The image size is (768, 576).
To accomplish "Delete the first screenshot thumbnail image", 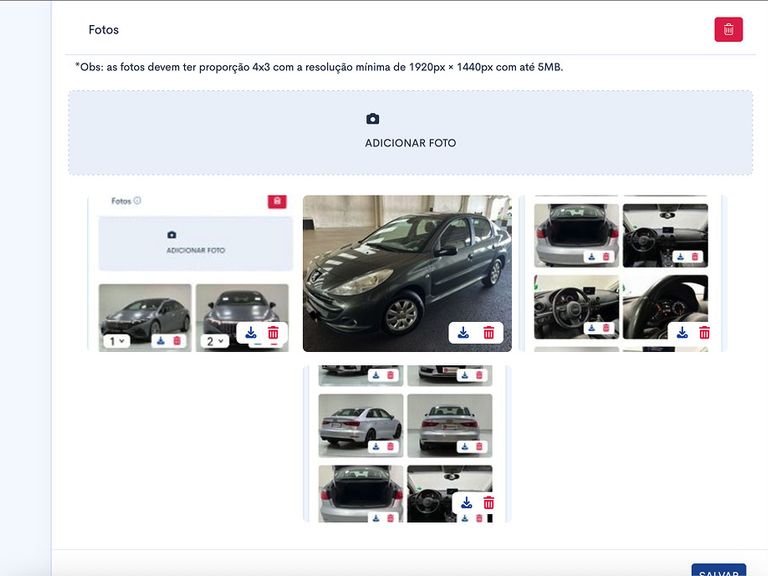I will click(274, 333).
